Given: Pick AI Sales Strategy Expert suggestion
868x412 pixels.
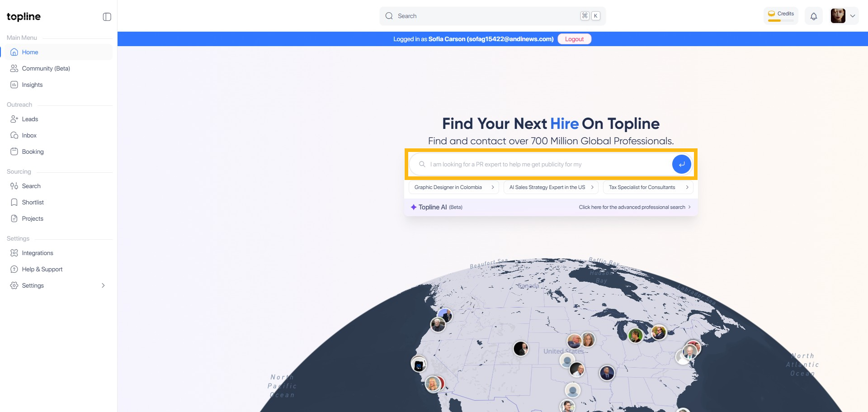Looking at the screenshot, I should coord(551,187).
